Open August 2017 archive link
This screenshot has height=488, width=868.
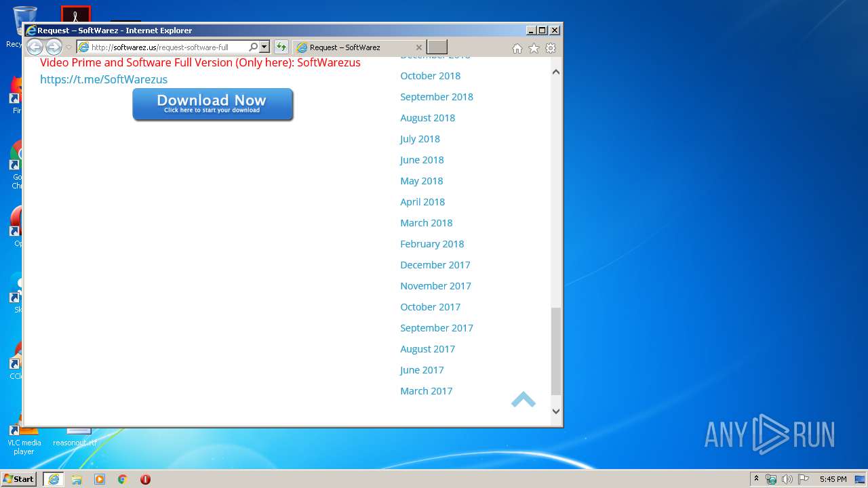[427, 349]
